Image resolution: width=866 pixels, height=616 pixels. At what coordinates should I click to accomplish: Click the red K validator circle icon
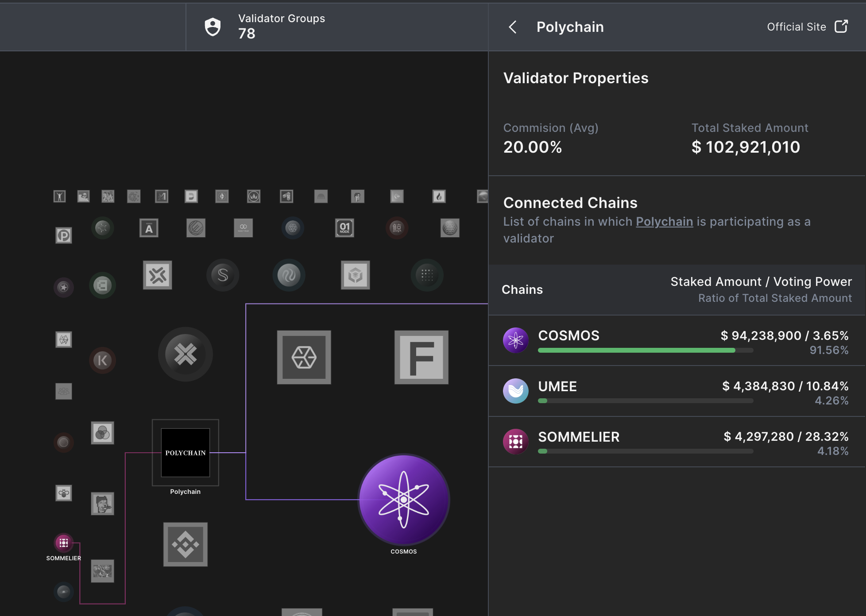pos(102,360)
